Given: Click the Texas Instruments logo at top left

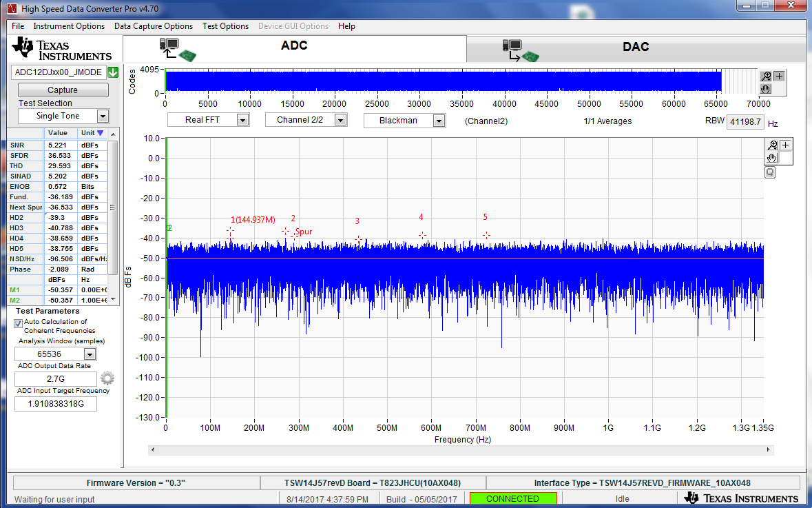Looking at the screenshot, I should pyautogui.click(x=61, y=49).
